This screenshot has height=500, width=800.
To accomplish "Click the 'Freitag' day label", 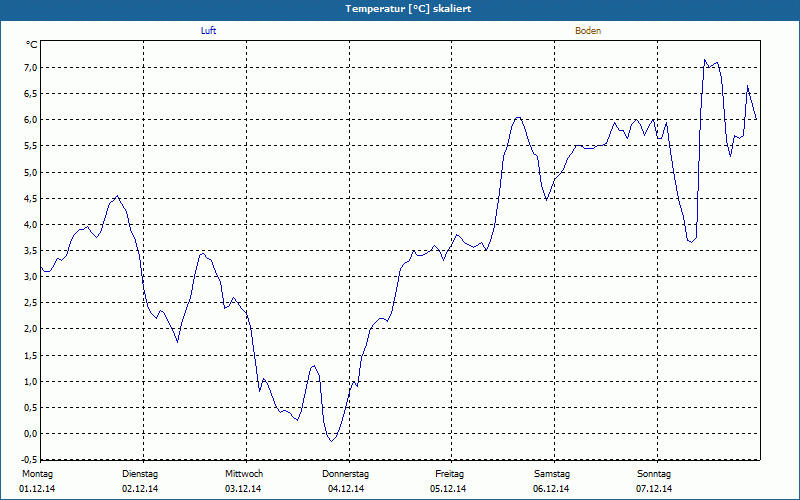I will coord(449,474).
